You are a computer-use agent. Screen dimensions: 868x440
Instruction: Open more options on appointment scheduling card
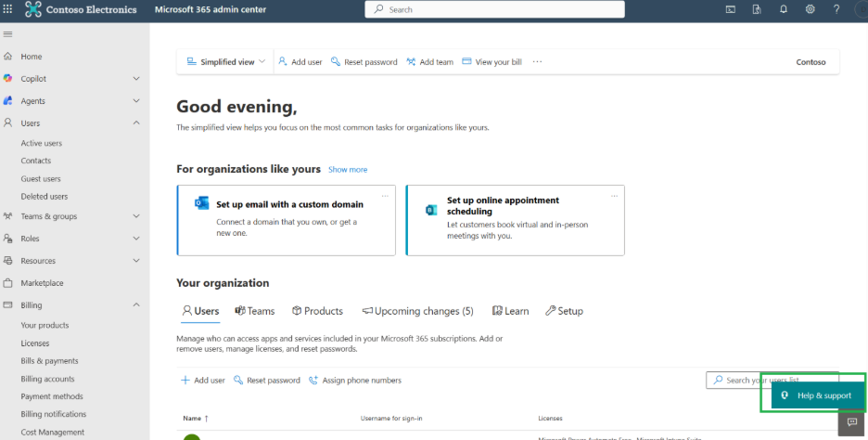point(614,196)
